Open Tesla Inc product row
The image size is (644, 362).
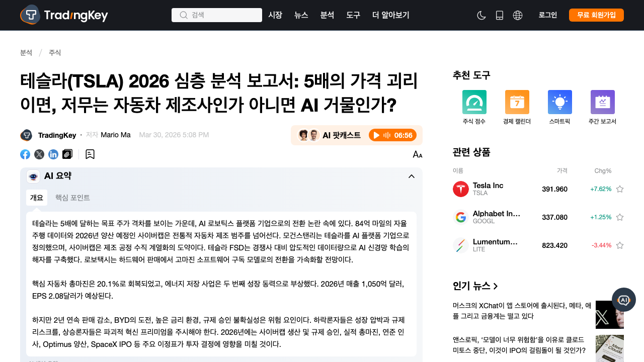(x=538, y=189)
